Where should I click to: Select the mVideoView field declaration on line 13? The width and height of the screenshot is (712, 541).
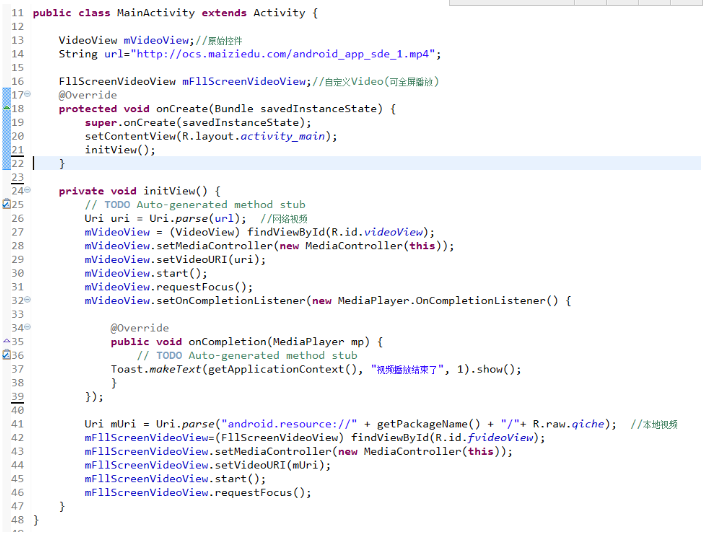click(124, 40)
